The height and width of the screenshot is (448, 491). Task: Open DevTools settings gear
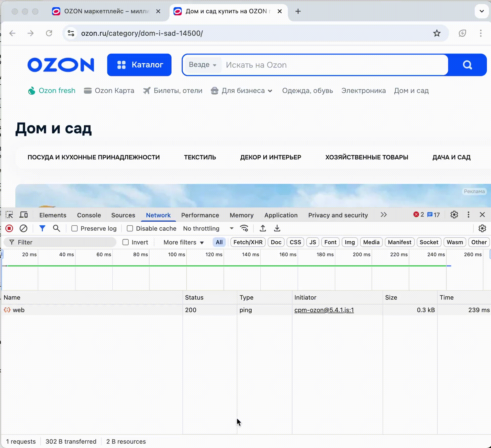pos(454,215)
